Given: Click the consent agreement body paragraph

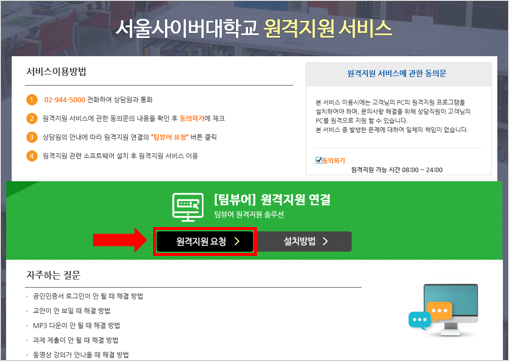Looking at the screenshot, I should pos(393,116).
